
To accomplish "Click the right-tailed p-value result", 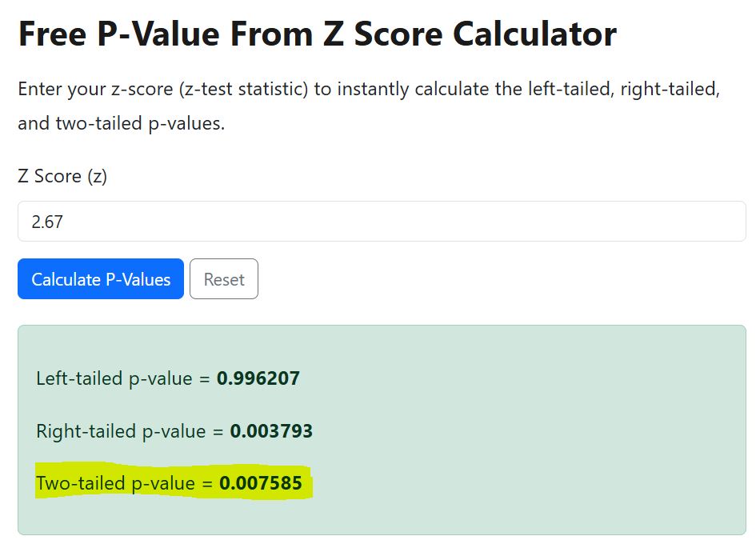I will coord(173,430).
